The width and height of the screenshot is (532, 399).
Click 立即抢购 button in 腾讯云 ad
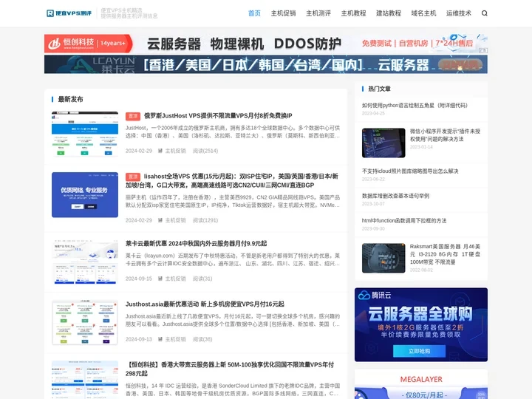[x=420, y=351]
